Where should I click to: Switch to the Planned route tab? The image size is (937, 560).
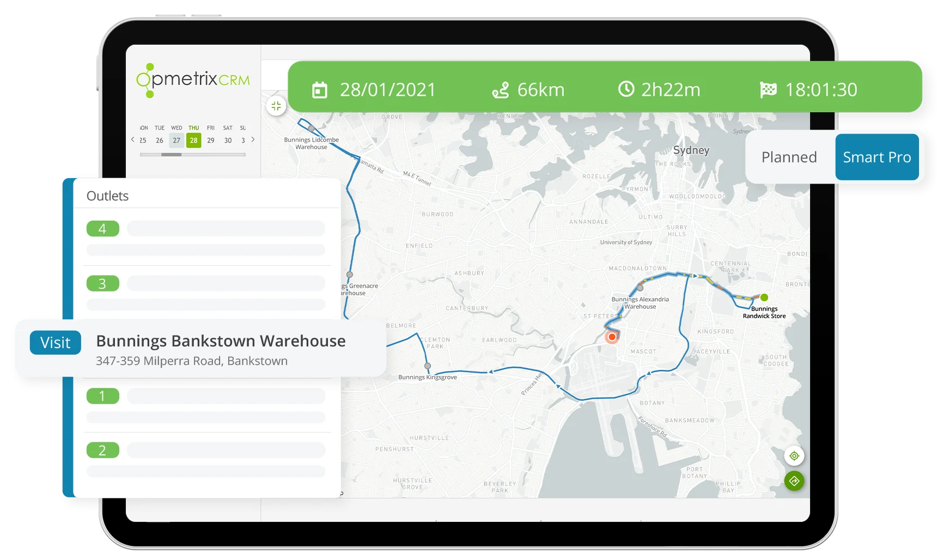[x=789, y=157]
